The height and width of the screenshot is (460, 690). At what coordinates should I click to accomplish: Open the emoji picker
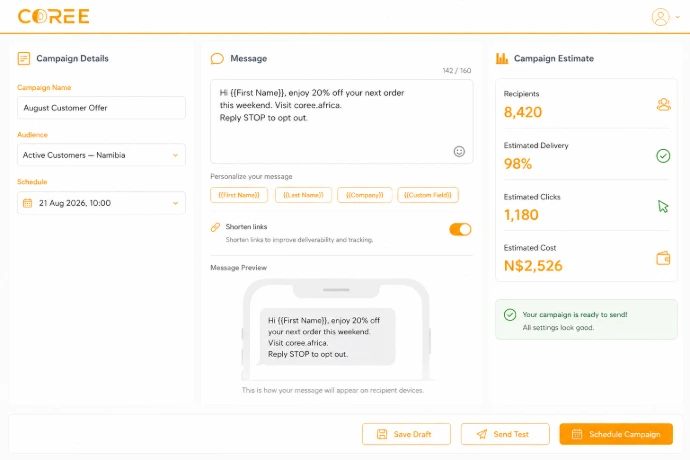coord(459,151)
